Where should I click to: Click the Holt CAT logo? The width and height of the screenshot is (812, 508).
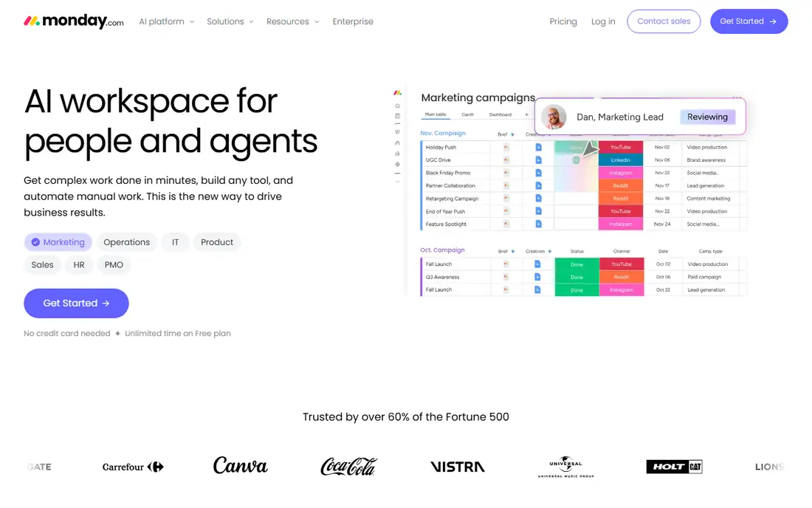[x=674, y=467]
